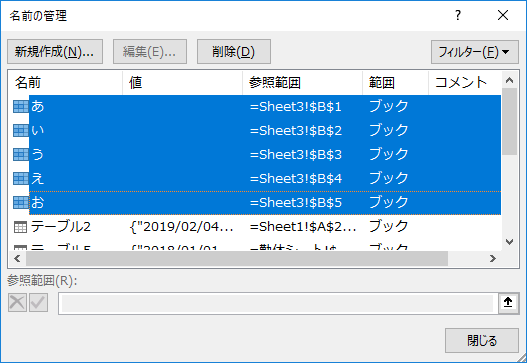Click the =Sheet1!$A$2... reference cell
Screen dimensions: 527x363
[x=303, y=227]
